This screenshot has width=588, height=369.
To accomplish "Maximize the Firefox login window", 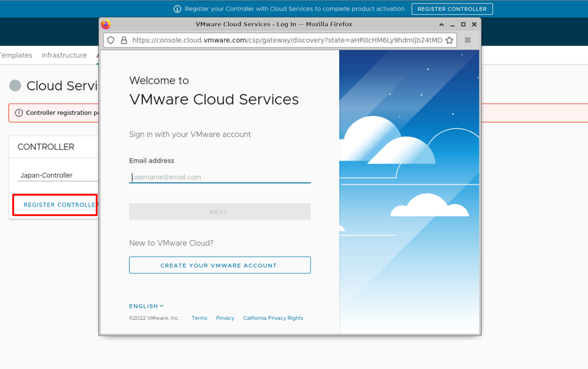I will click(463, 24).
